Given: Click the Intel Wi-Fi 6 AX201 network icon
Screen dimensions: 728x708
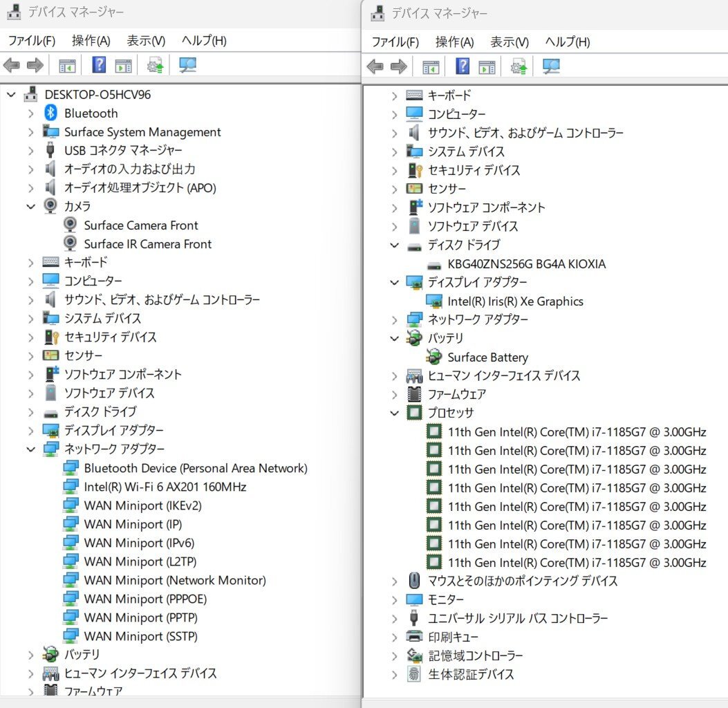Looking at the screenshot, I should pyautogui.click(x=71, y=487).
